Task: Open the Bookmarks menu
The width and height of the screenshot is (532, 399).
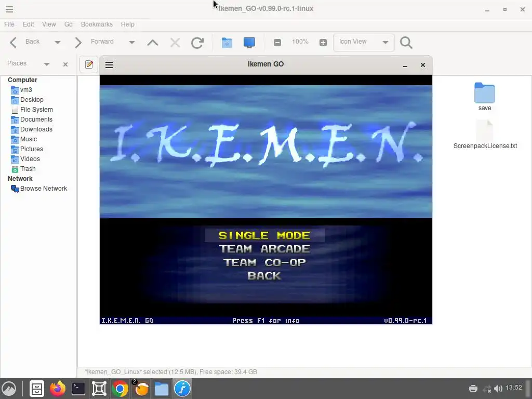Action: (x=97, y=24)
